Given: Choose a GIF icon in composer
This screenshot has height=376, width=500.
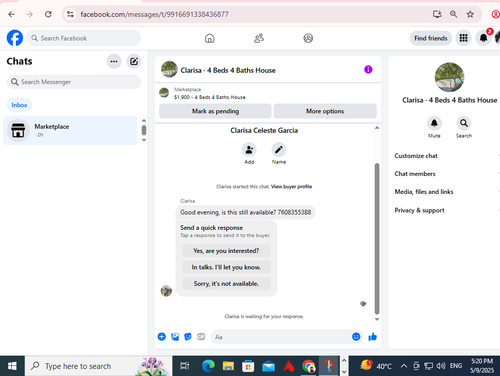Looking at the screenshot, I should (201, 337).
